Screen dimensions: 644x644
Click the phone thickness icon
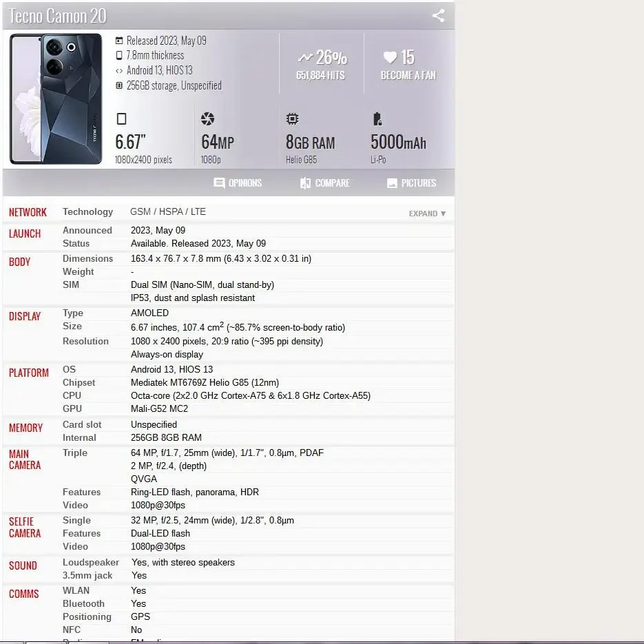(119, 56)
